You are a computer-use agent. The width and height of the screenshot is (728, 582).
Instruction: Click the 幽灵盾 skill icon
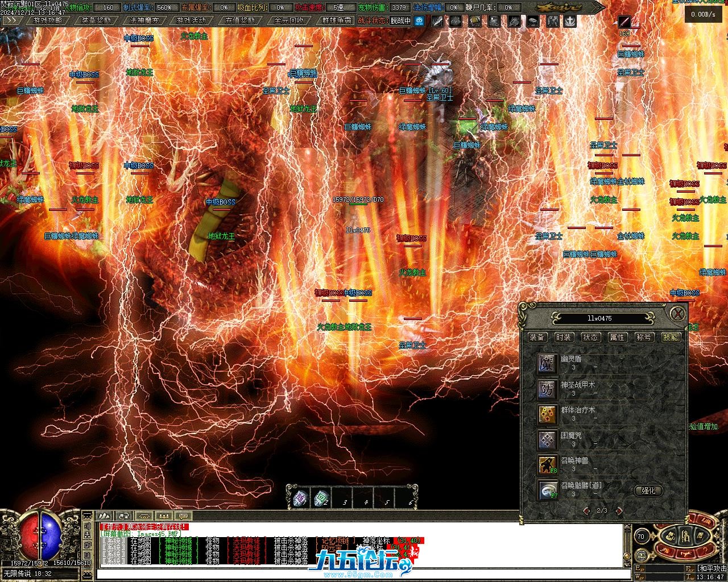point(547,364)
